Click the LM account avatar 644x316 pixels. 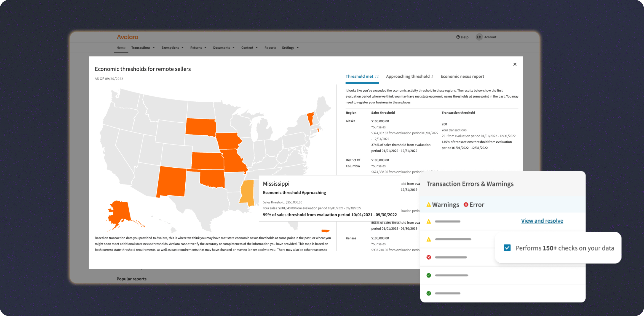479,37
